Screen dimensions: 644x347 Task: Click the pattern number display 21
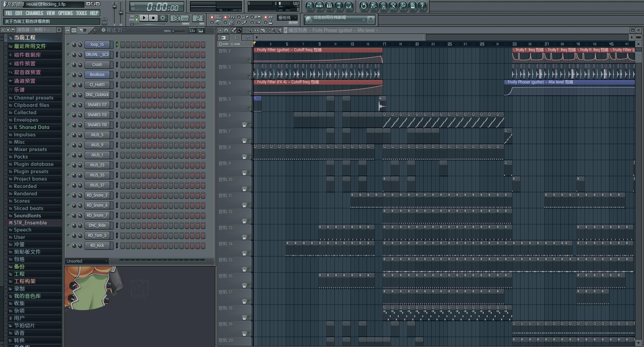click(198, 18)
